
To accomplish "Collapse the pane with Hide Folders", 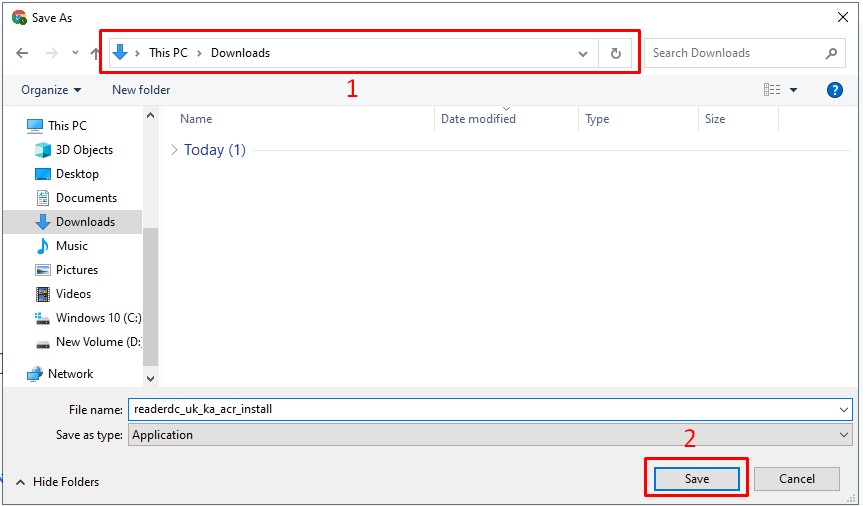I will pyautogui.click(x=56, y=482).
